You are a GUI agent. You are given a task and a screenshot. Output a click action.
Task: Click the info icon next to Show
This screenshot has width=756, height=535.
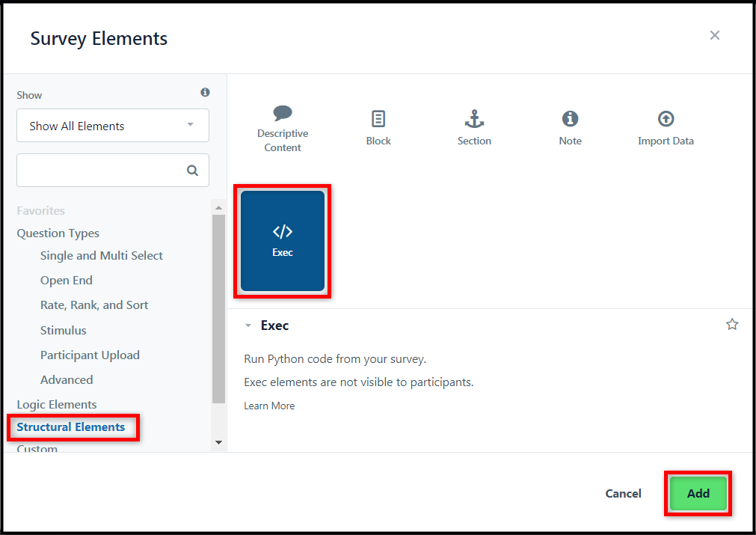pyautogui.click(x=206, y=92)
